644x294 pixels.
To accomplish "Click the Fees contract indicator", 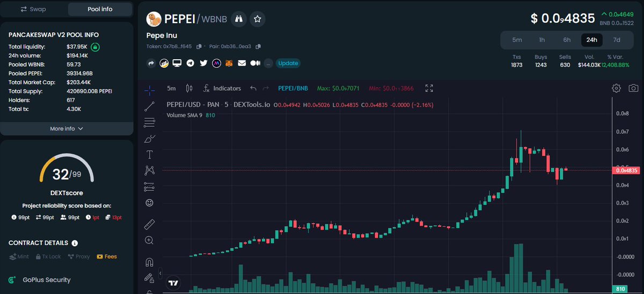I will tap(107, 256).
